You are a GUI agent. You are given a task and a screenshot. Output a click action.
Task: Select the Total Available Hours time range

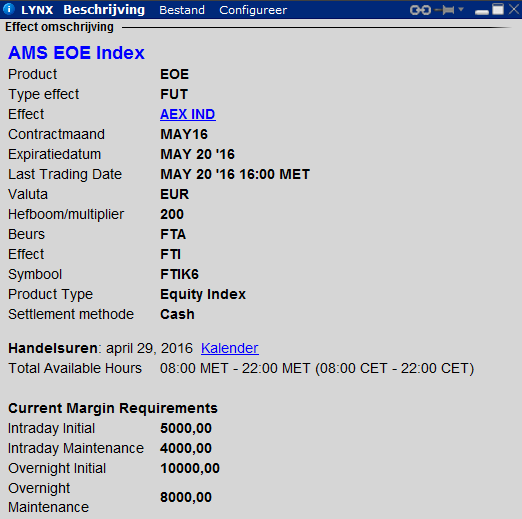[317, 368]
